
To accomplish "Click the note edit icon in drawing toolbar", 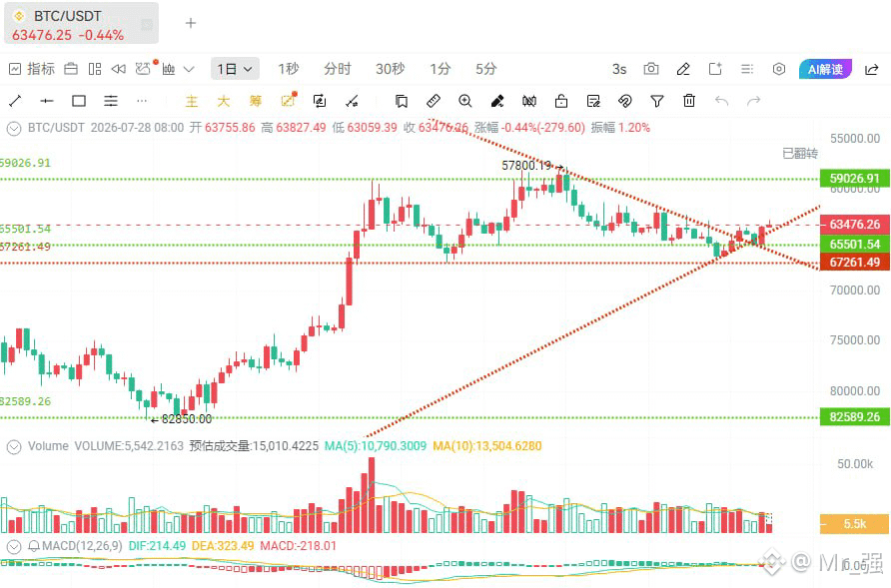I will [x=593, y=101].
